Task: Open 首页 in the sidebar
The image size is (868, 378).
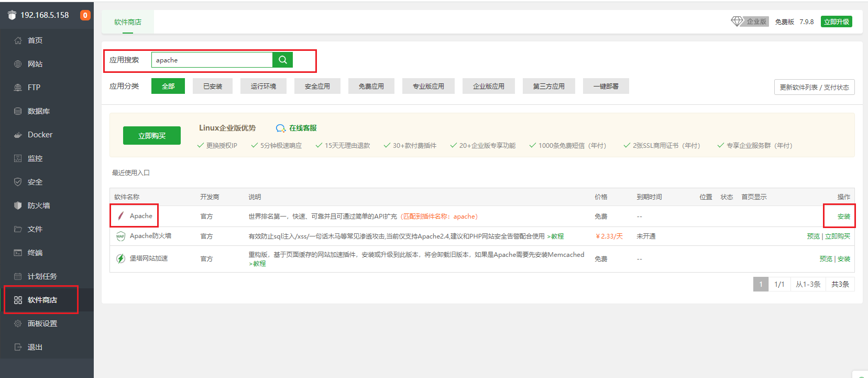Action: tap(35, 40)
